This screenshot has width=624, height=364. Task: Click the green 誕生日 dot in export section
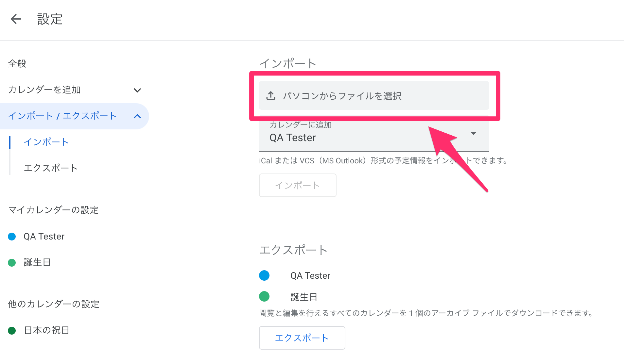point(264,296)
